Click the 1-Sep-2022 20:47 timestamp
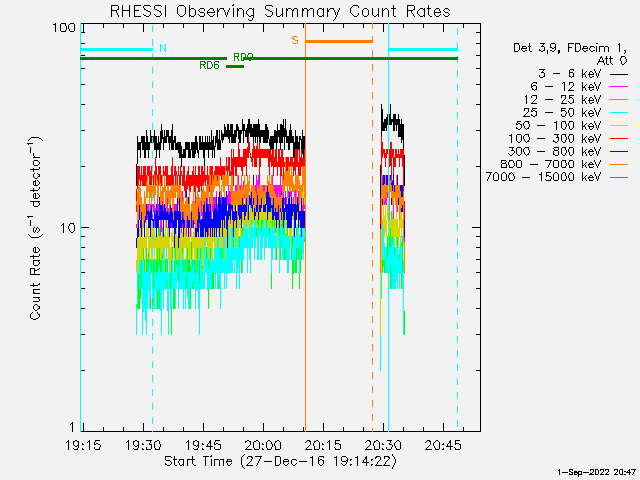The image size is (640, 480). [597, 472]
